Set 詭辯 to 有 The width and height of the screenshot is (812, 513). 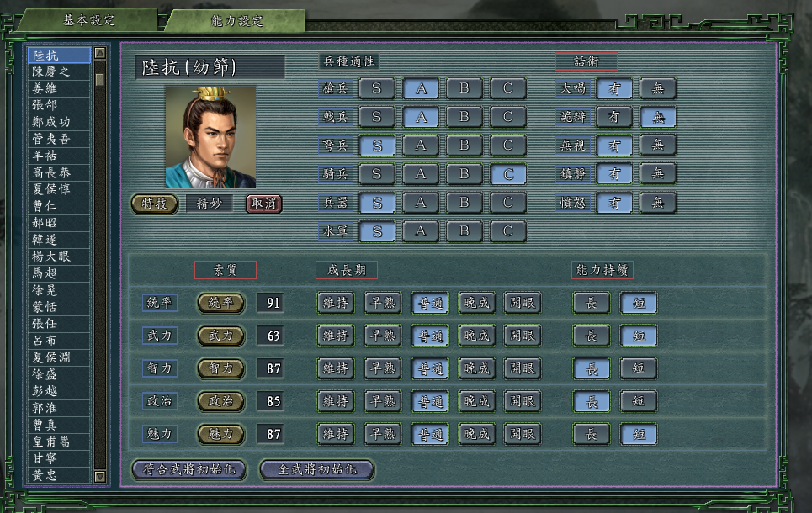point(614,117)
